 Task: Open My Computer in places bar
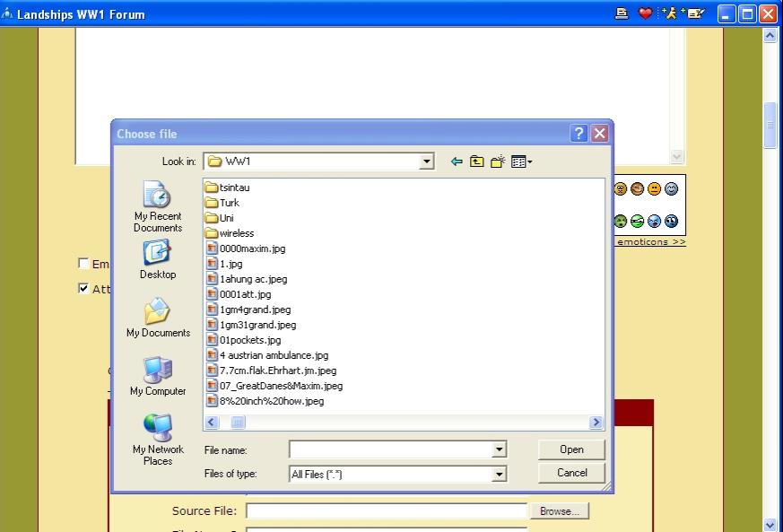click(x=158, y=376)
